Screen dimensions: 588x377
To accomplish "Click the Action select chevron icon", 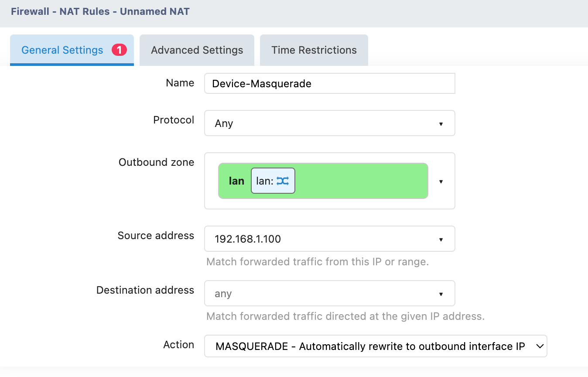I will pos(540,346).
